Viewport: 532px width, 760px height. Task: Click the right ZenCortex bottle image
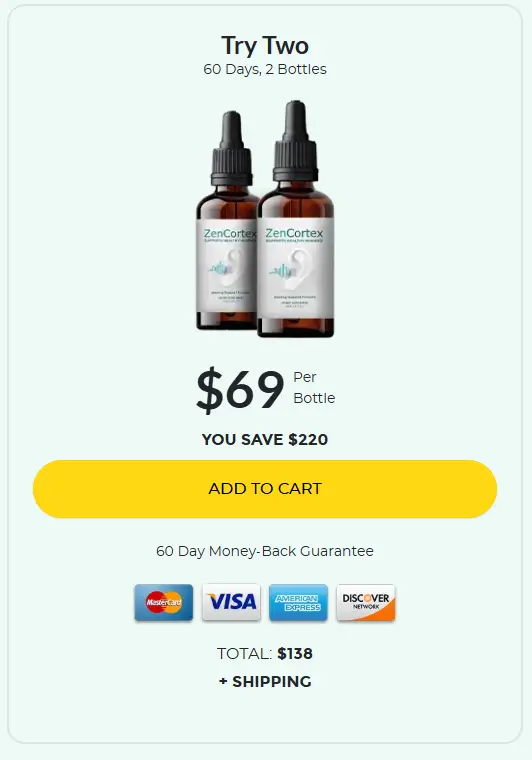pyautogui.click(x=296, y=218)
